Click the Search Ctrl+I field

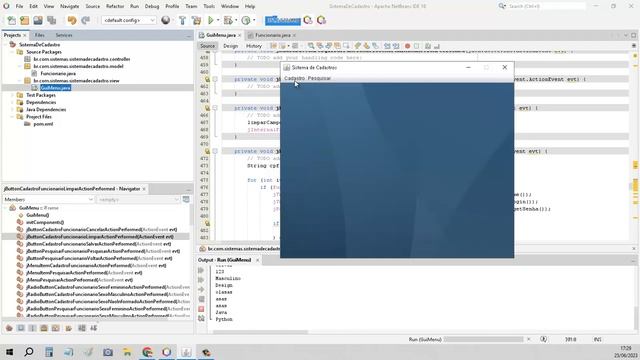tap(546, 6)
